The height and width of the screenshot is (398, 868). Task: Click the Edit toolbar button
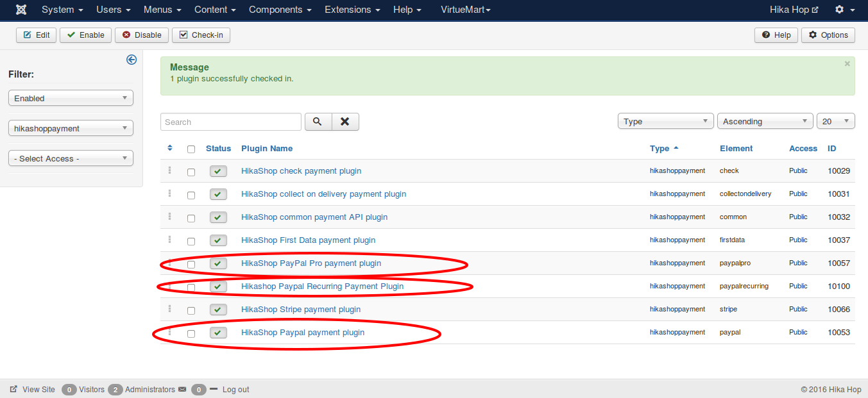click(x=37, y=35)
